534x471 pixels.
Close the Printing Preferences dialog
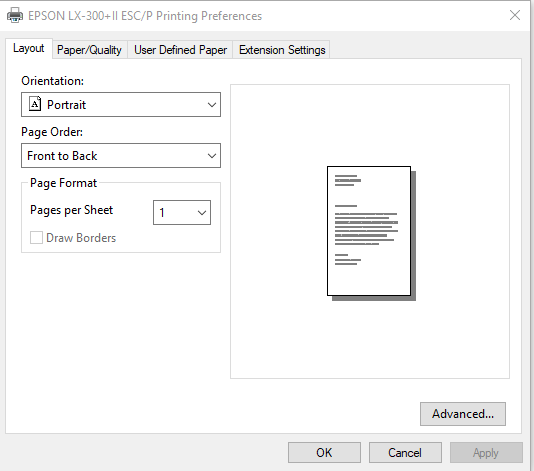(x=515, y=15)
